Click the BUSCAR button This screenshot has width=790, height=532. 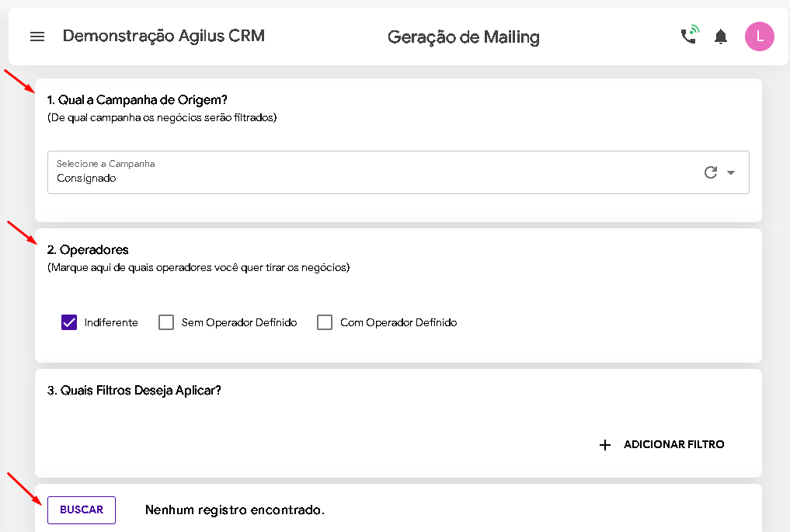(x=82, y=509)
